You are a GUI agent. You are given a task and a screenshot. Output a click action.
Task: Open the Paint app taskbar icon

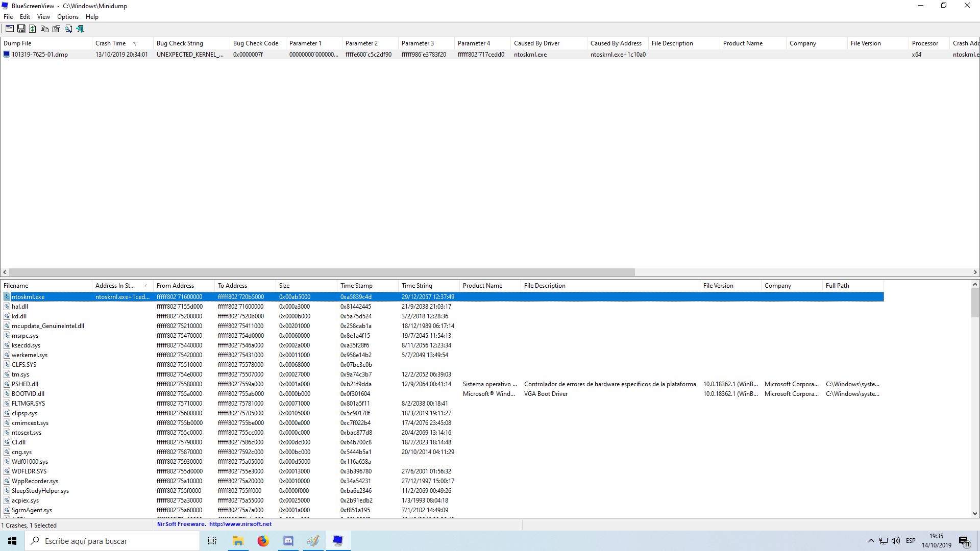pos(313,541)
